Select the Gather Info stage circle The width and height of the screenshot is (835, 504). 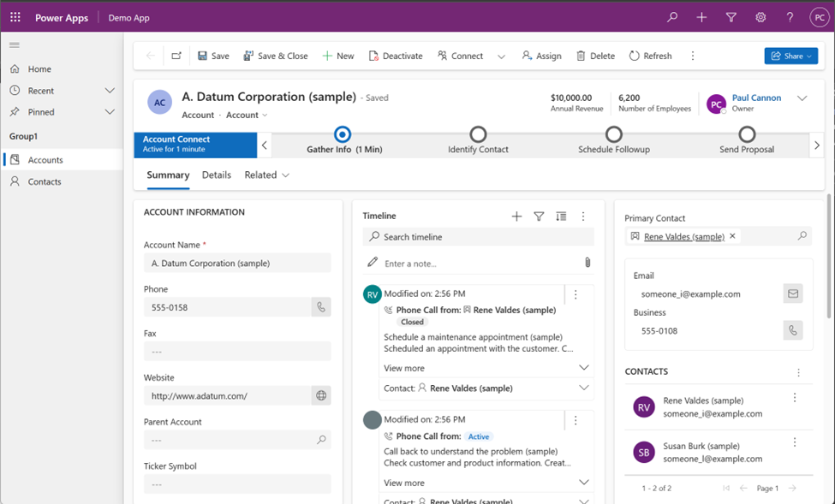[x=343, y=134]
